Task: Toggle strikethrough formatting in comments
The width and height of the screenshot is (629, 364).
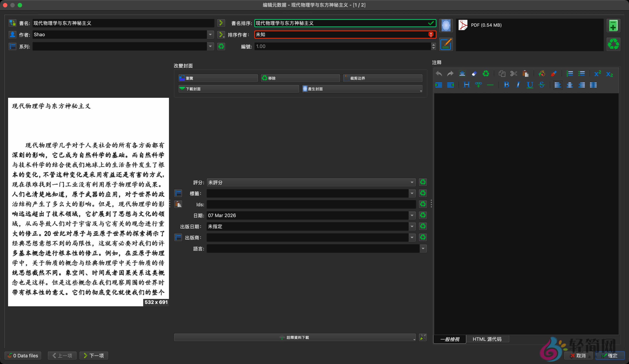Action: pyautogui.click(x=542, y=85)
